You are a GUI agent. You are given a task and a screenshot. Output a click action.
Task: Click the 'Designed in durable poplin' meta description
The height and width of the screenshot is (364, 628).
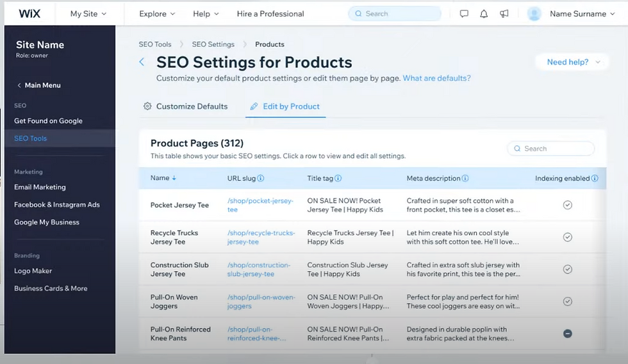pos(460,334)
